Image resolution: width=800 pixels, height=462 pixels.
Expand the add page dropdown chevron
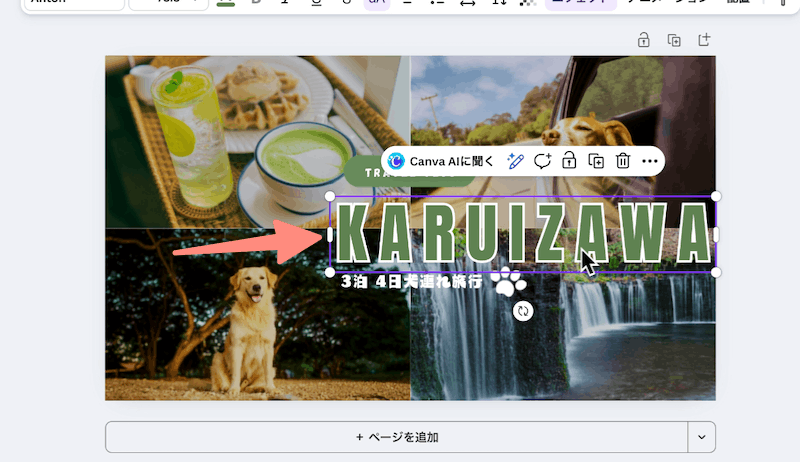click(702, 437)
